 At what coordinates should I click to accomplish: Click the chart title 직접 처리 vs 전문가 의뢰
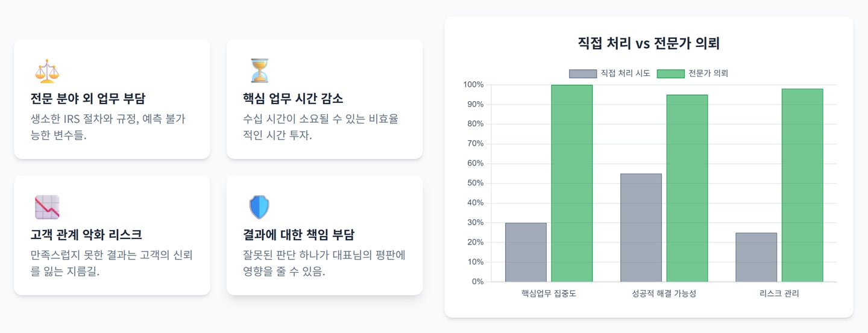tap(649, 43)
